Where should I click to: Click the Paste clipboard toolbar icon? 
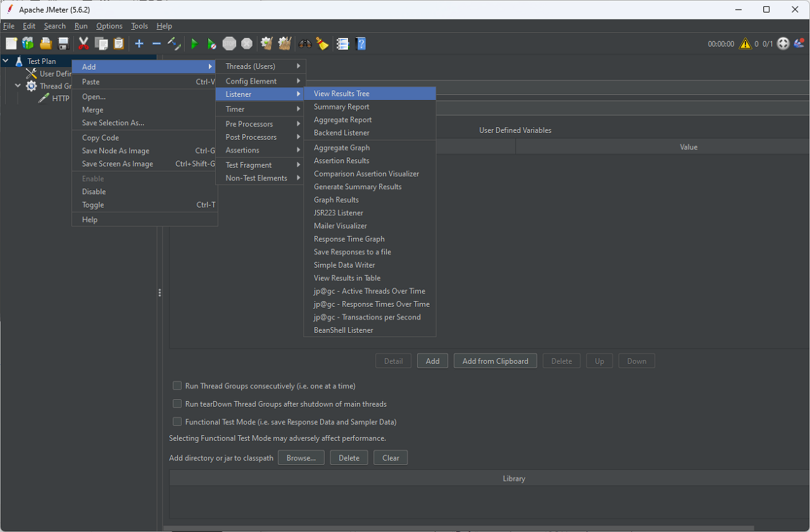[118, 44]
